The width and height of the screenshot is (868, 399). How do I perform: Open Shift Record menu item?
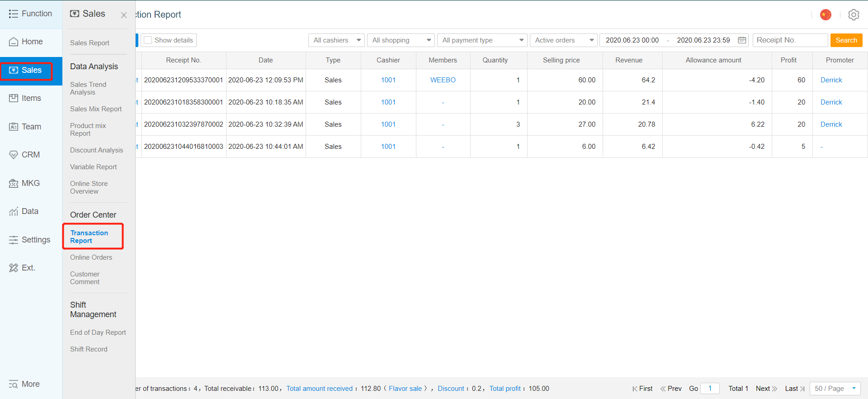click(89, 349)
